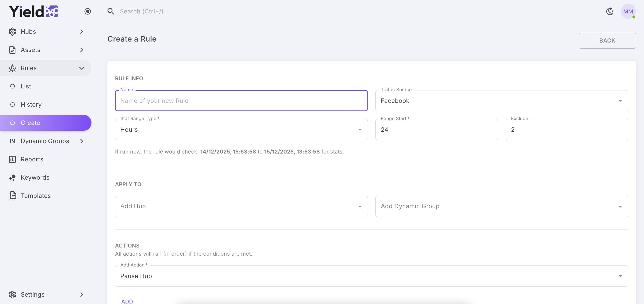Open the Traffic Source dropdown
This screenshot has height=304, width=644.
tap(501, 101)
